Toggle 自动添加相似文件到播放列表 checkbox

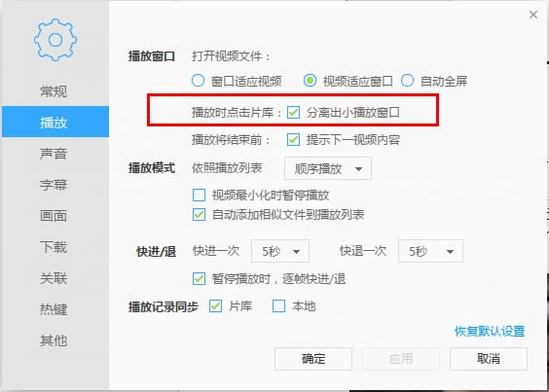199,214
